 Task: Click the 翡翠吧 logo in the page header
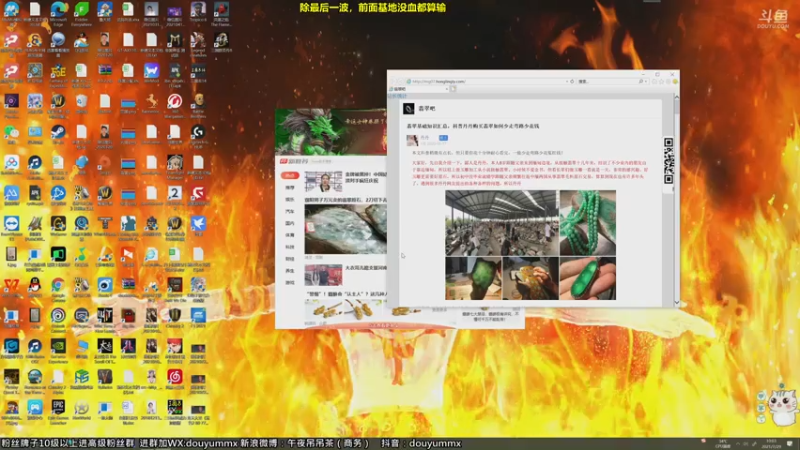point(409,108)
